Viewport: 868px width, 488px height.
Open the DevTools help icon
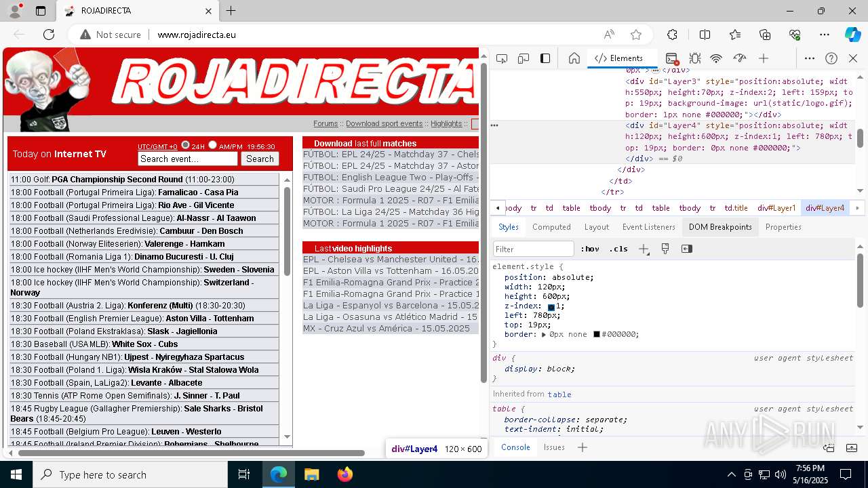pos(831,58)
